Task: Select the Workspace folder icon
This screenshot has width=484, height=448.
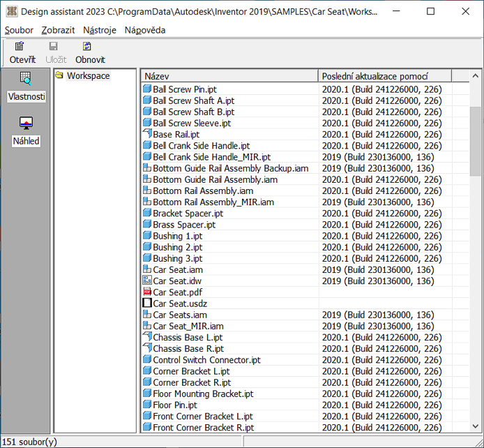Action: [x=60, y=75]
